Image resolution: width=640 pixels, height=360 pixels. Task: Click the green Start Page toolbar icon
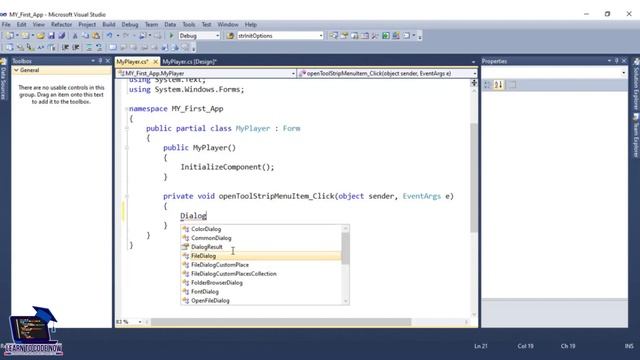tap(386, 36)
